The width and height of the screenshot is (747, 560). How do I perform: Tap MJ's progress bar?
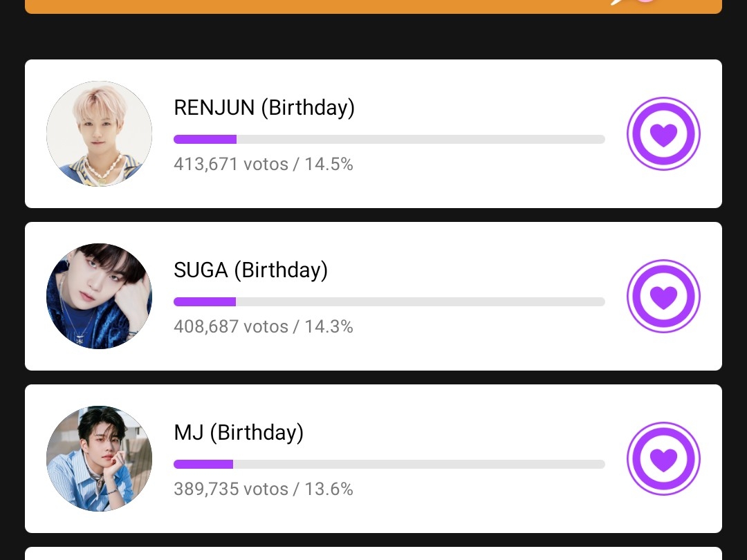click(x=203, y=465)
